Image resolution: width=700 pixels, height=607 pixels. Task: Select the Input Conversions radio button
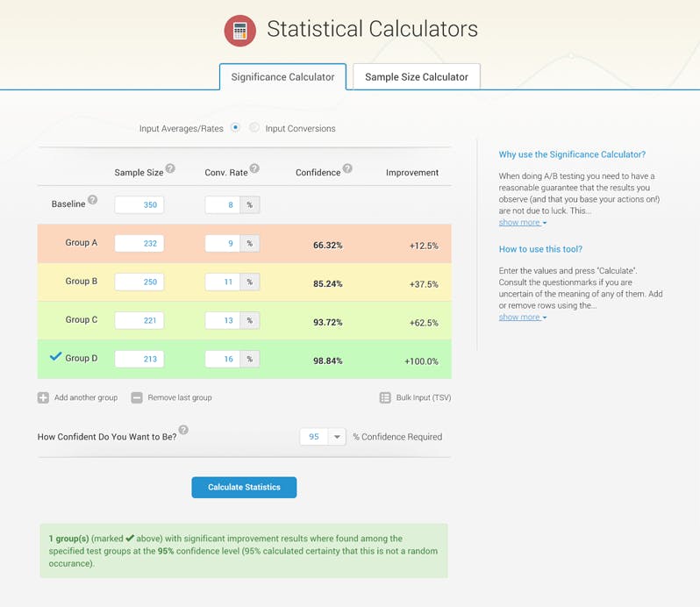pyautogui.click(x=254, y=128)
